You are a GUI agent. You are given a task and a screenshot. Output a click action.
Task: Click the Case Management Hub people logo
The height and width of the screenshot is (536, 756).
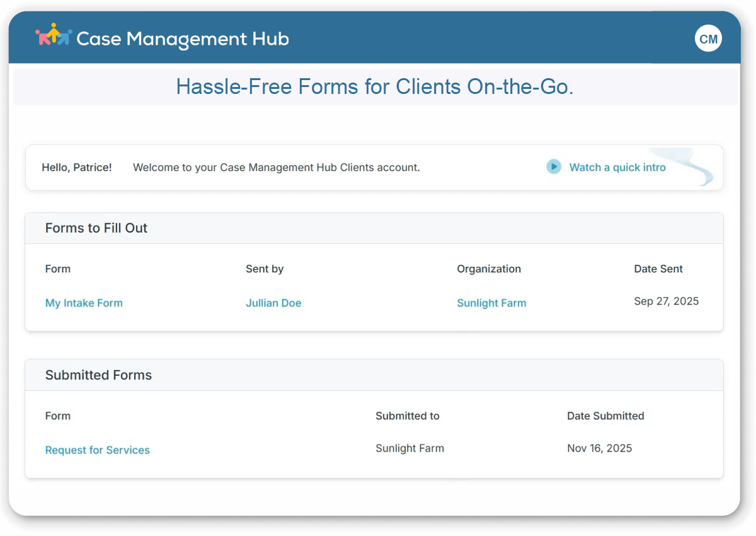point(54,35)
